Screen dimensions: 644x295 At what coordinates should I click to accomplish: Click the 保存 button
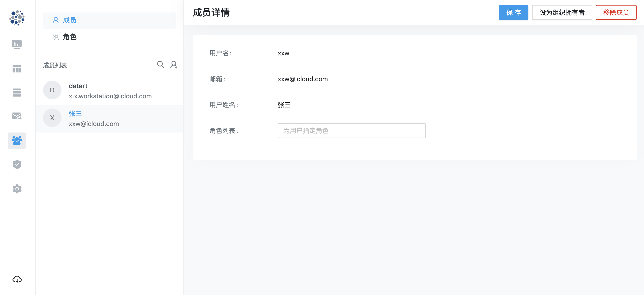[513, 12]
